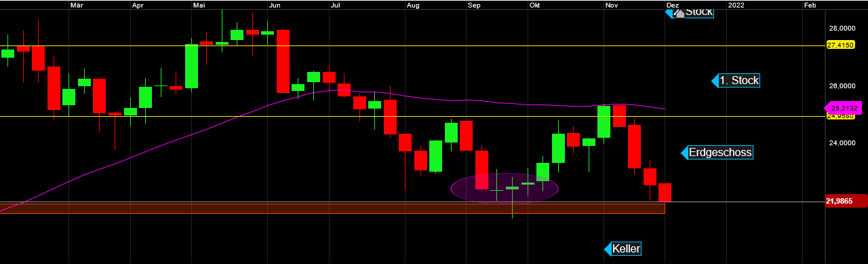Image resolution: width=868 pixels, height=264 pixels.
Task: Click the blue arrow of 'Keller'
Action: [x=608, y=249]
